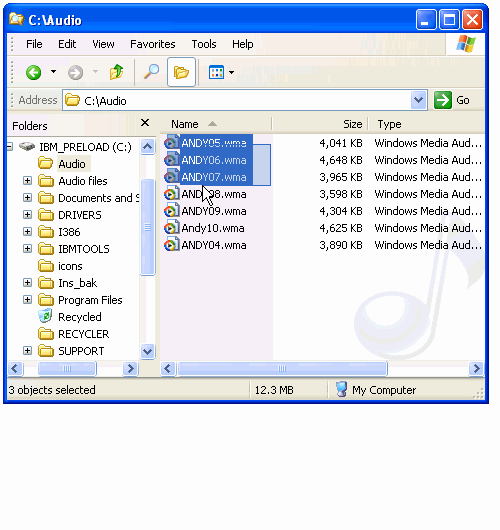500x530 pixels.
Task: Open the Views toolbar button
Action: click(x=216, y=72)
